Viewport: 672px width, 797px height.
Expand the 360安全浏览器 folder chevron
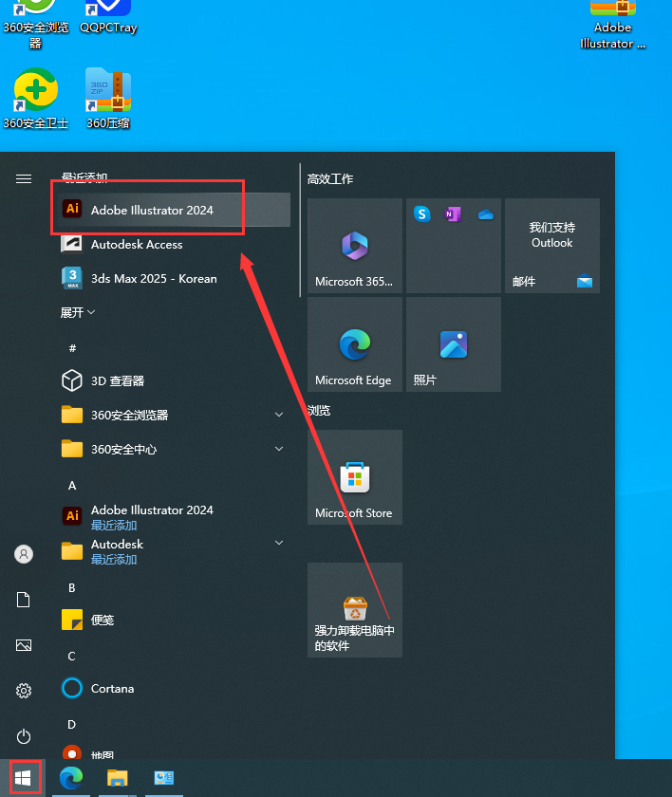click(x=279, y=415)
